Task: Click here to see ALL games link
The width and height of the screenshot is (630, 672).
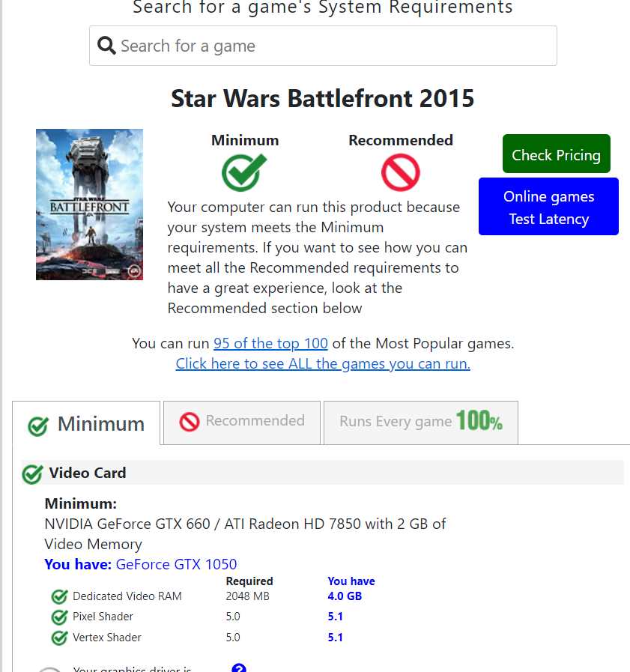Action: point(323,363)
